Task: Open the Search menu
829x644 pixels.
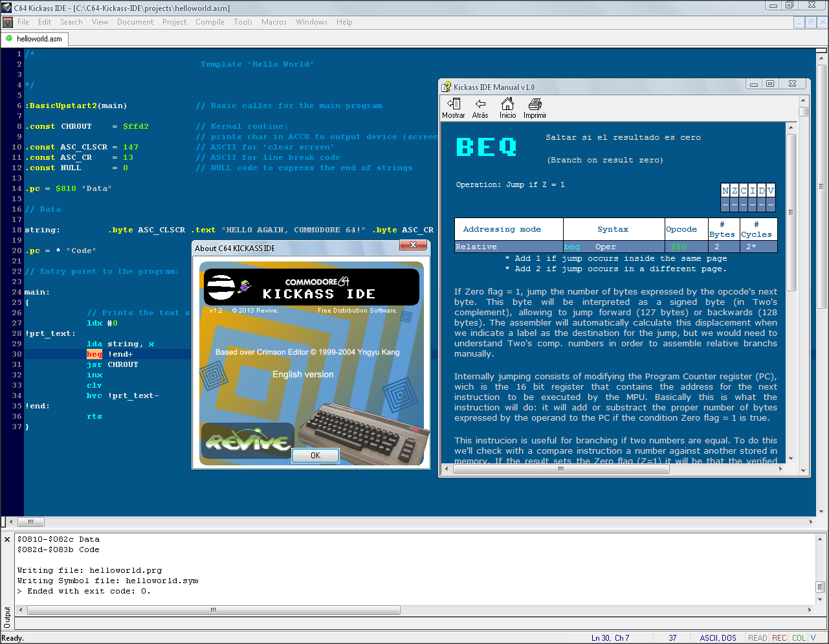Action: [71, 22]
